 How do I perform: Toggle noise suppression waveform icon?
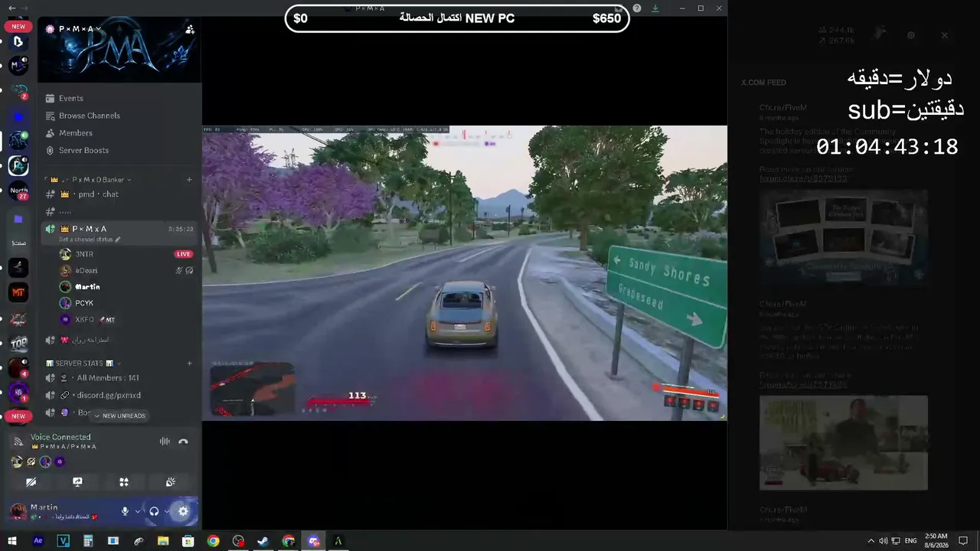[x=164, y=442]
